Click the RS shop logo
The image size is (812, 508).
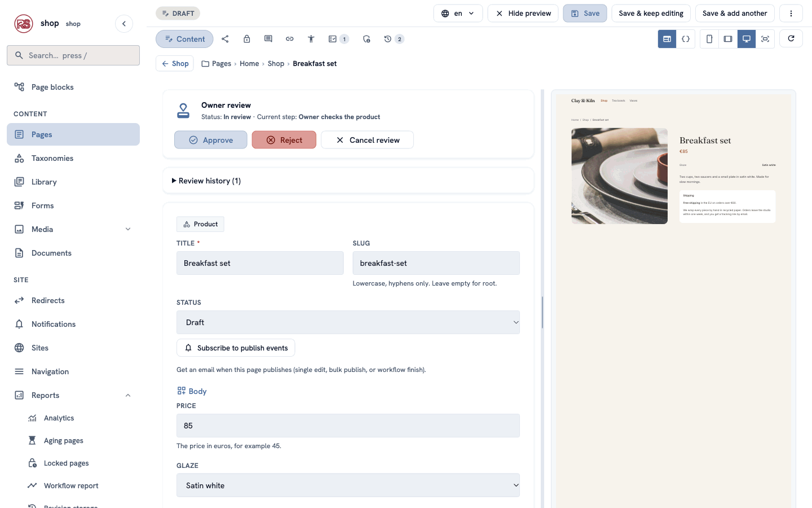[x=24, y=24]
